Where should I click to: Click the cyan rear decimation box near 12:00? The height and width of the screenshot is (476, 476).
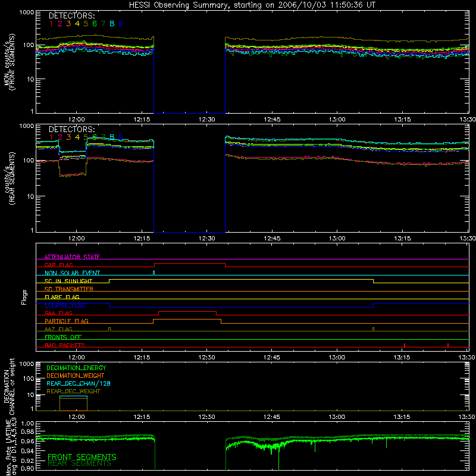(73, 397)
